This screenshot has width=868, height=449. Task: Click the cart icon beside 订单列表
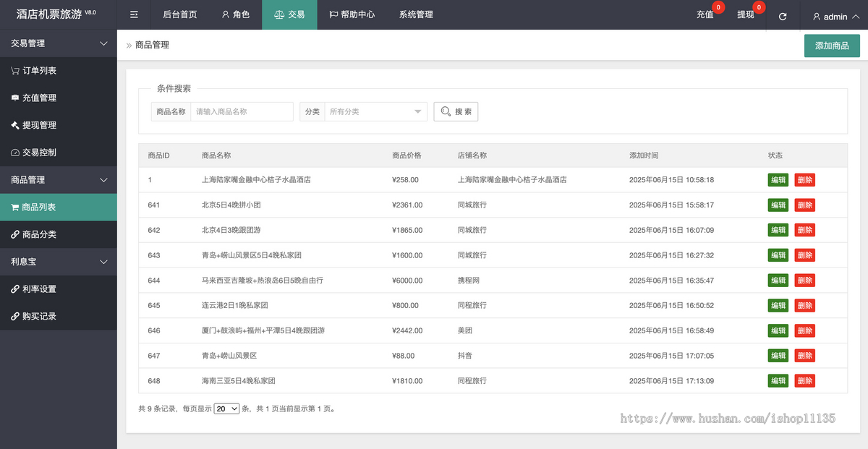pyautogui.click(x=15, y=71)
